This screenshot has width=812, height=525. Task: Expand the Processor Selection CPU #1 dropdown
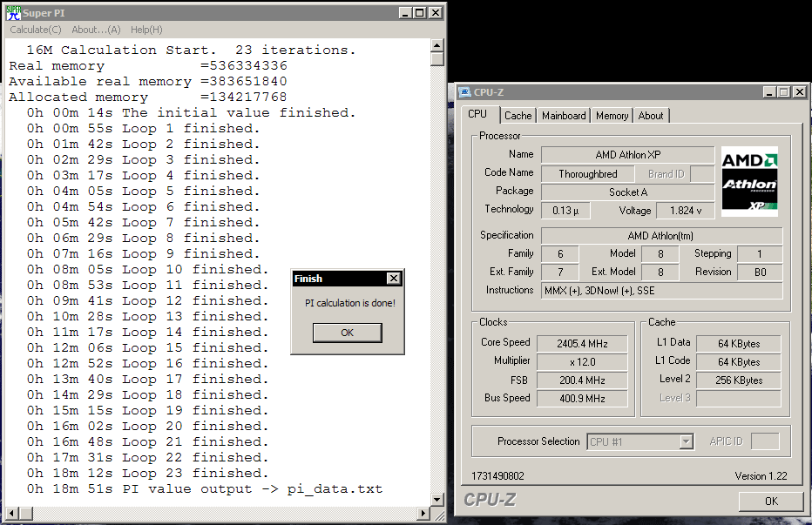click(x=687, y=441)
